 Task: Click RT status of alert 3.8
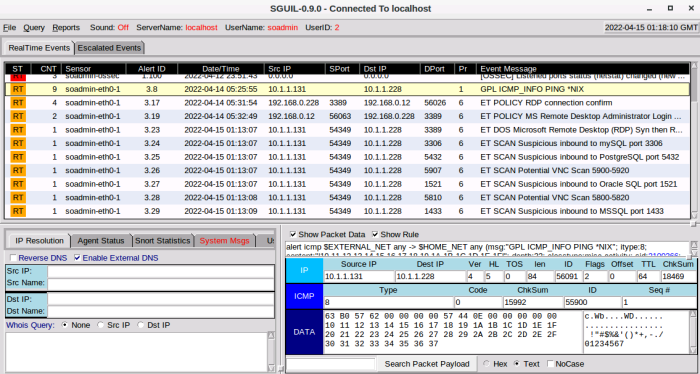pos(18,89)
